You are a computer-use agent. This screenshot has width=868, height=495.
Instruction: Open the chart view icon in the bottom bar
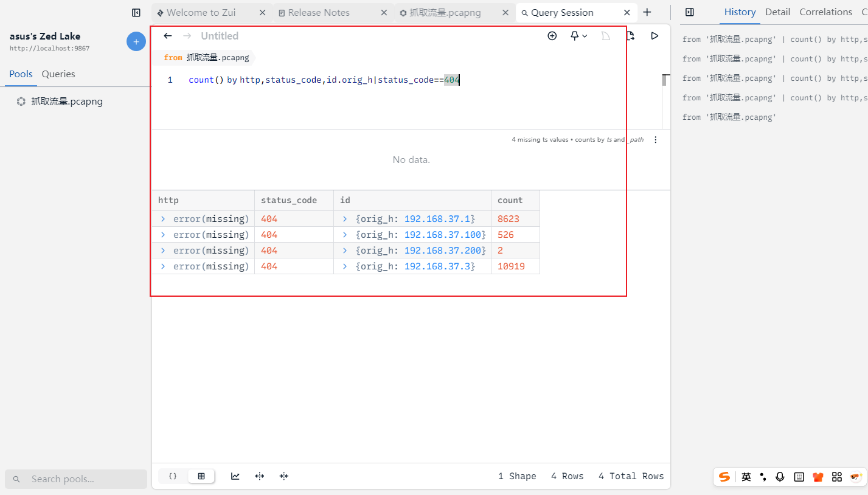(x=235, y=476)
